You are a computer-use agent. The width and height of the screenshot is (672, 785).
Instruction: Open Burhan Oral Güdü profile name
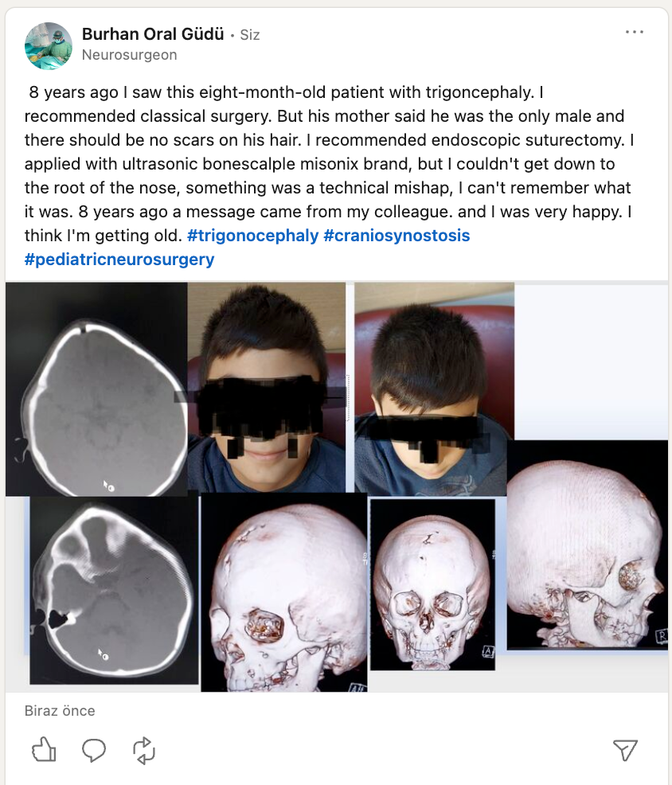click(x=153, y=34)
